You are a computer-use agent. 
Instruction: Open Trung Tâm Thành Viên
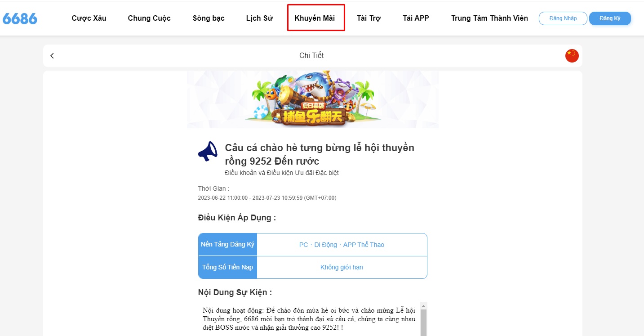[489, 18]
